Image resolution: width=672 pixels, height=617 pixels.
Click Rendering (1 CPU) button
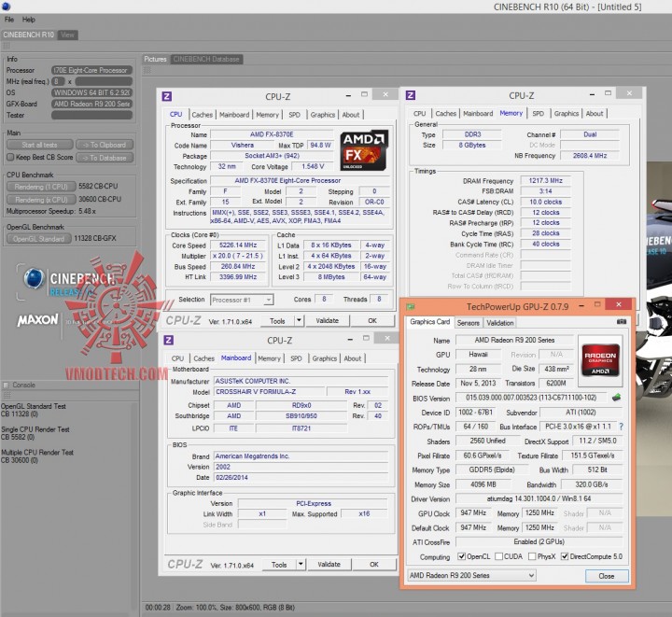pos(41,187)
